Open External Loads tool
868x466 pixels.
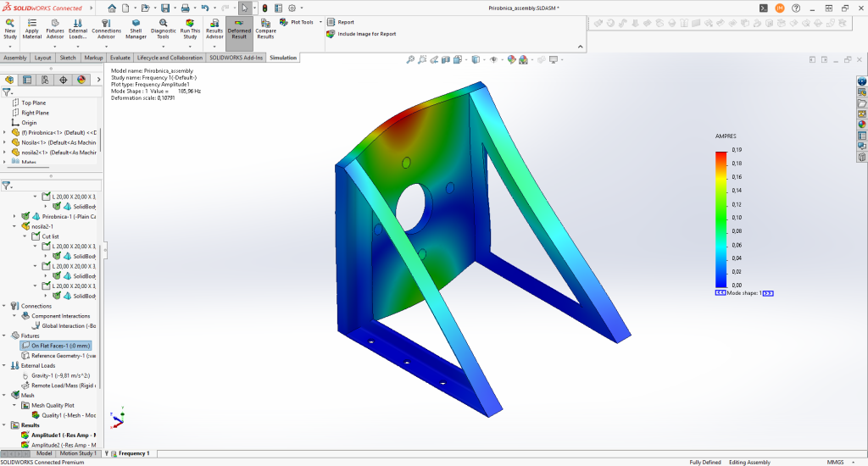coord(78,29)
